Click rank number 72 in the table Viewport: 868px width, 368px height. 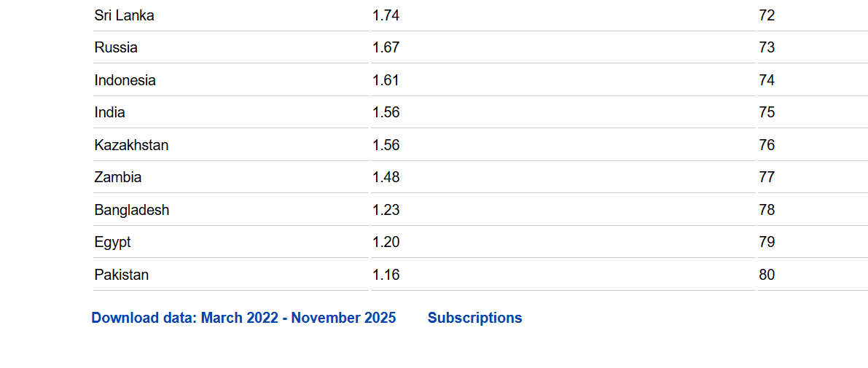767,15
